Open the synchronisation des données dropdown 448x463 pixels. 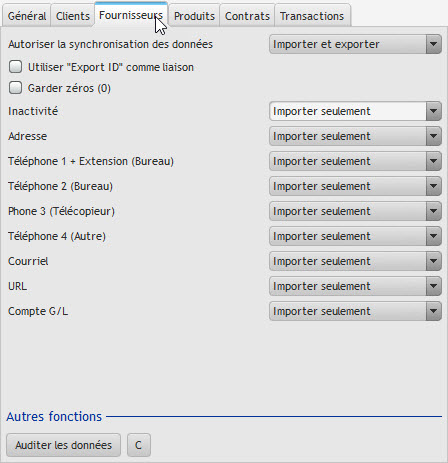point(355,44)
